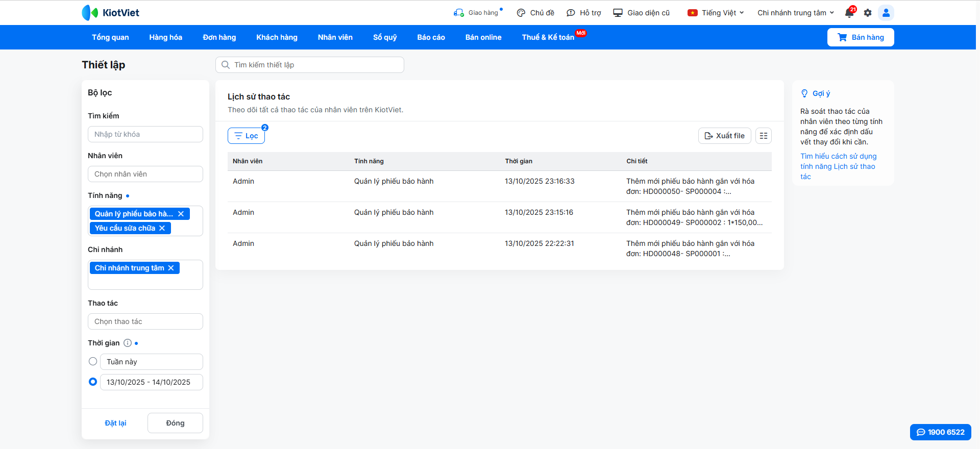Open settings gear icon in header
This screenshot has width=980, height=449.
[x=868, y=13]
